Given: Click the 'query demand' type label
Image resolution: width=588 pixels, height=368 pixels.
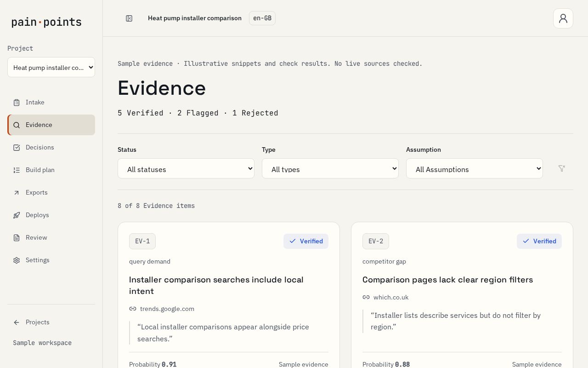Looking at the screenshot, I should tap(150, 261).
